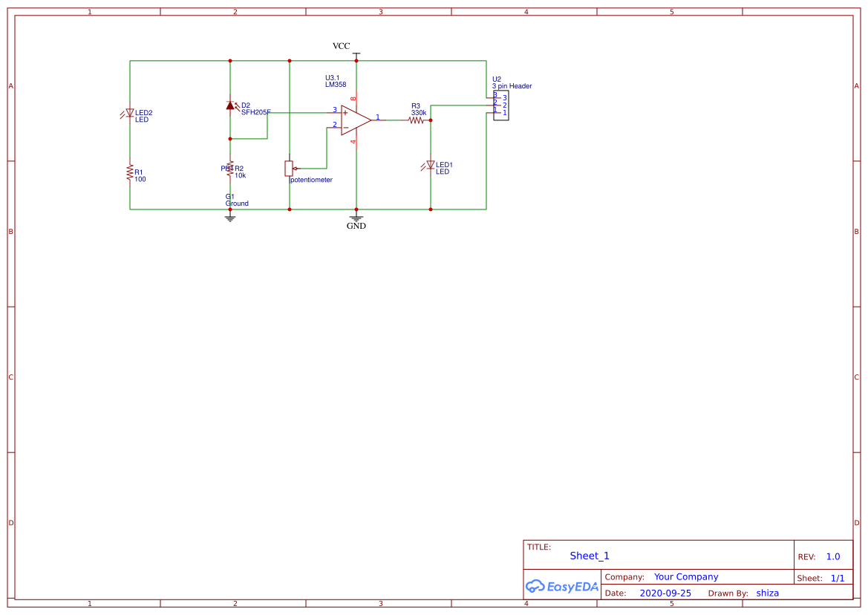The height and width of the screenshot is (615, 868).
Task: Click the SFH205F photodiode D2 symbol
Action: coord(231,106)
